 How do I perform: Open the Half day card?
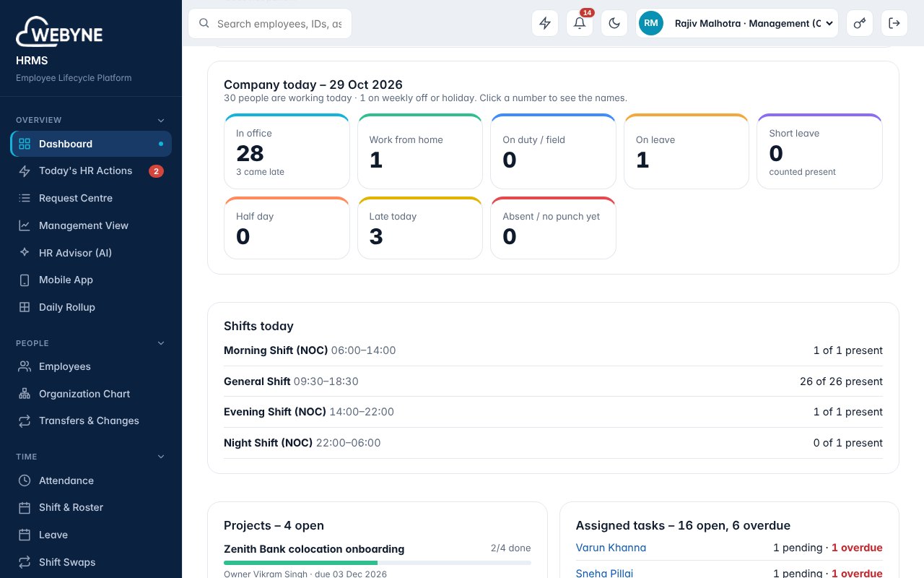point(287,228)
